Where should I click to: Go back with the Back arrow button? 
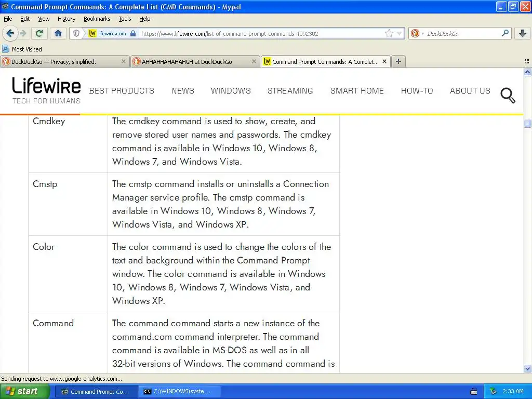click(x=10, y=33)
